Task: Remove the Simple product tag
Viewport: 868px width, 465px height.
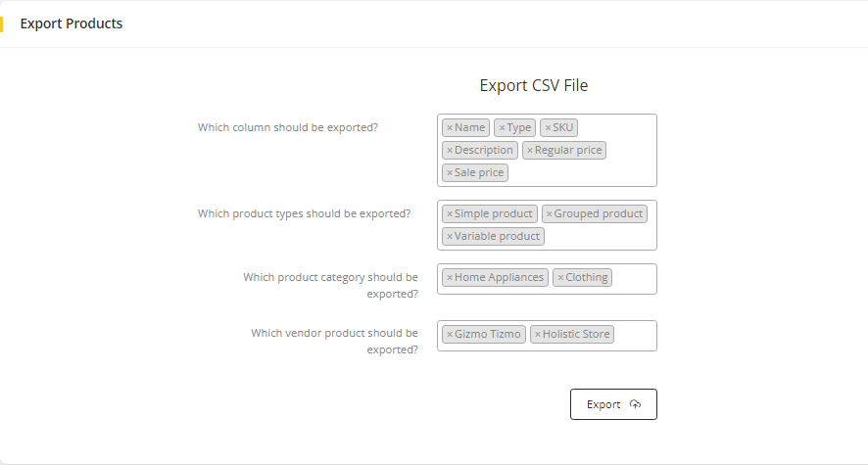Action: pos(450,214)
